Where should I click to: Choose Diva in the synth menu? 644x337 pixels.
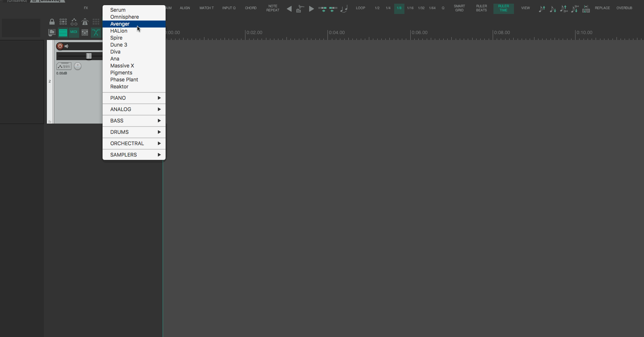(x=134, y=52)
